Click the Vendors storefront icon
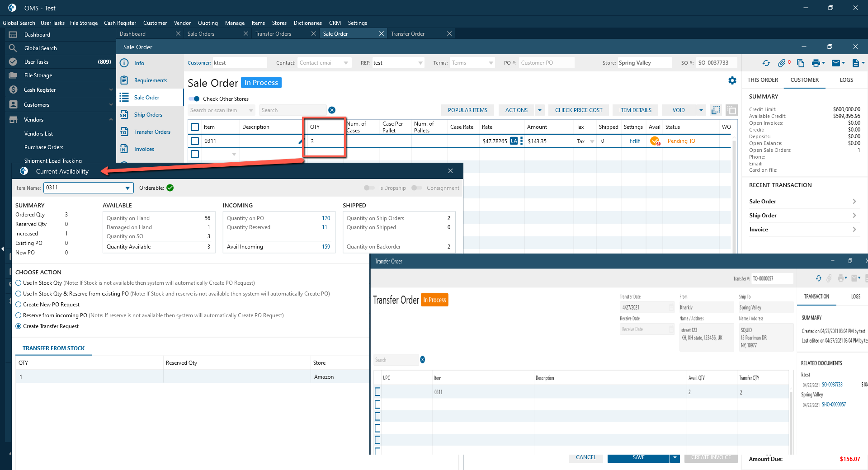The width and height of the screenshot is (868, 470). (x=13, y=120)
